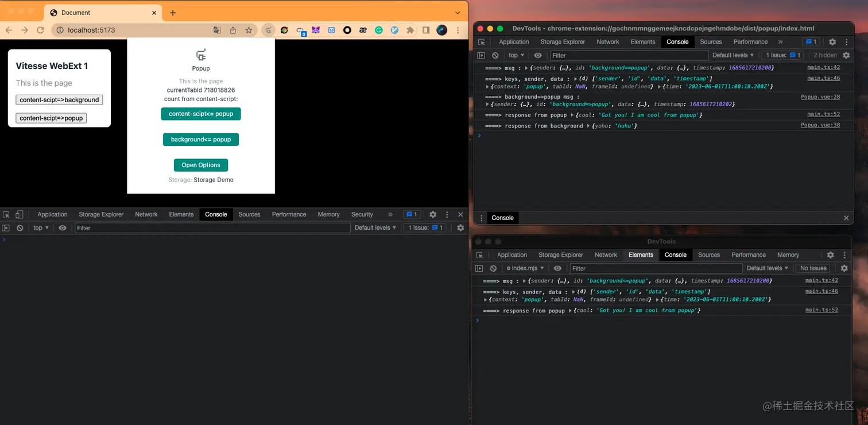The image size is (868, 425).
Task: Select inspect element tool in popup DevTools
Action: tap(482, 42)
